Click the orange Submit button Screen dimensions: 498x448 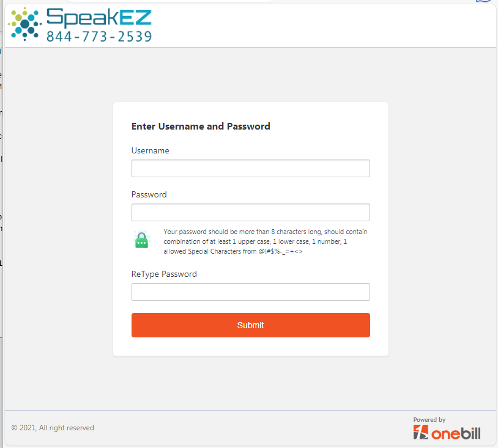coord(251,325)
